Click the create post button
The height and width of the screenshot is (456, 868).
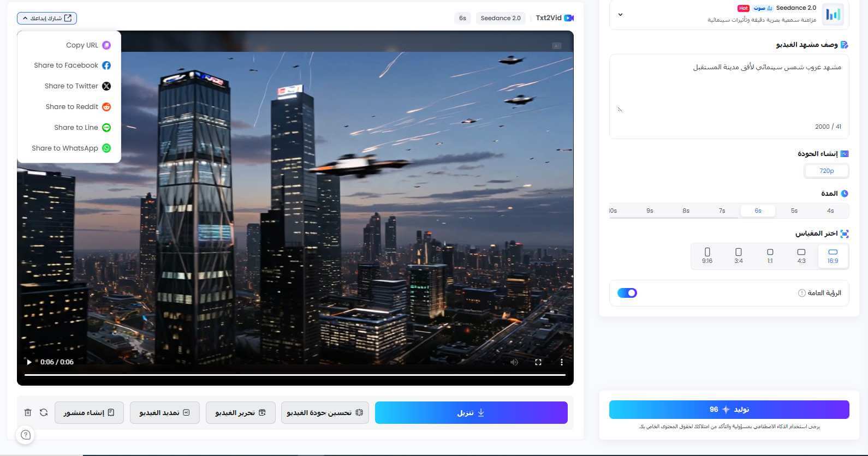coord(89,413)
